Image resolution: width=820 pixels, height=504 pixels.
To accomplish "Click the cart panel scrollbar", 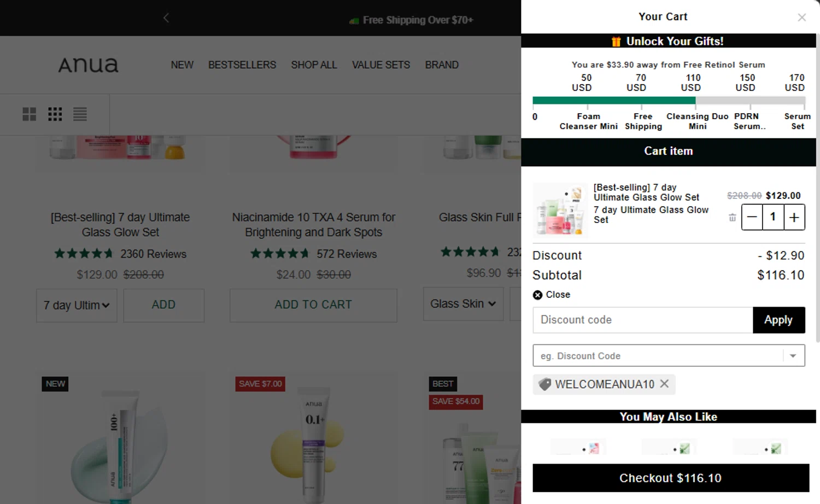I will click(x=817, y=189).
